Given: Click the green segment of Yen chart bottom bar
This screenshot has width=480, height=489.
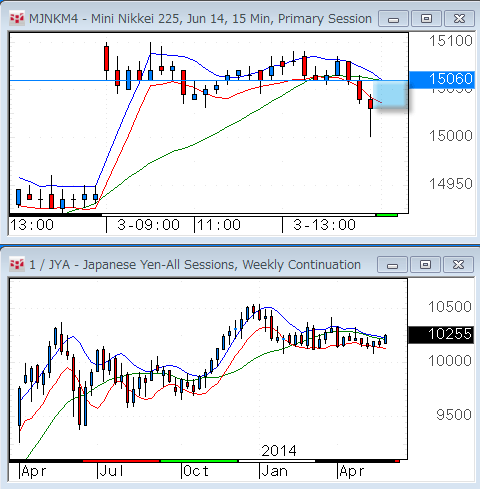Looking at the screenshot, I should 199,461.
